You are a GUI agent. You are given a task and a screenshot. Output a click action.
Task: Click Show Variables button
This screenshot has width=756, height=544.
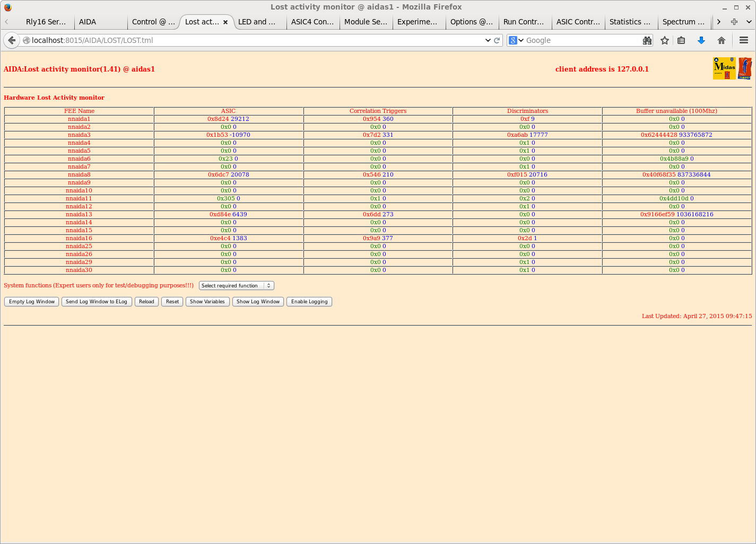coord(207,302)
